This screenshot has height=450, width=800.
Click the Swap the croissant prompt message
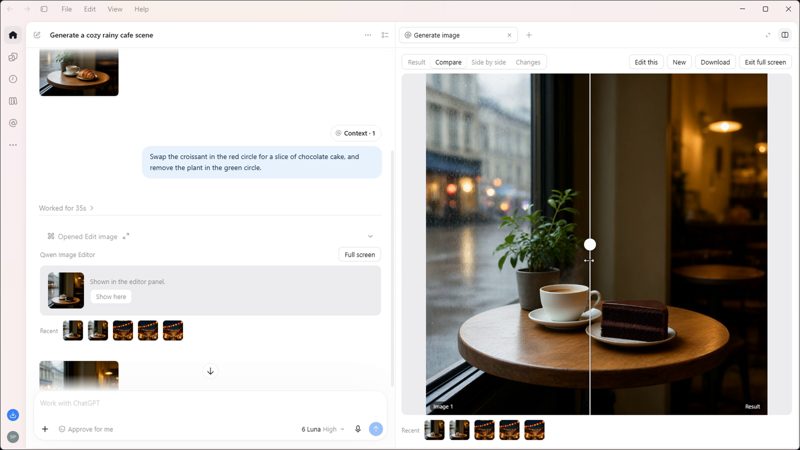point(262,162)
